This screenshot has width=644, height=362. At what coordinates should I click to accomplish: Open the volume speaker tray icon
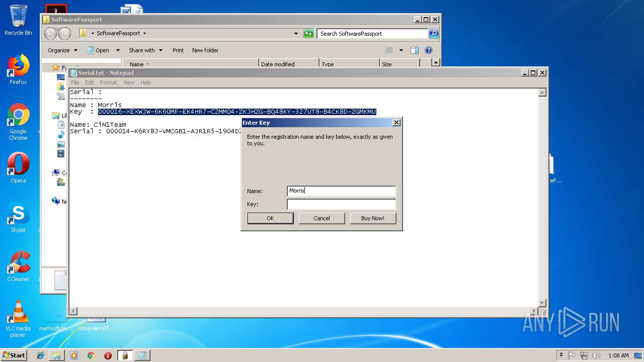[x=596, y=355]
